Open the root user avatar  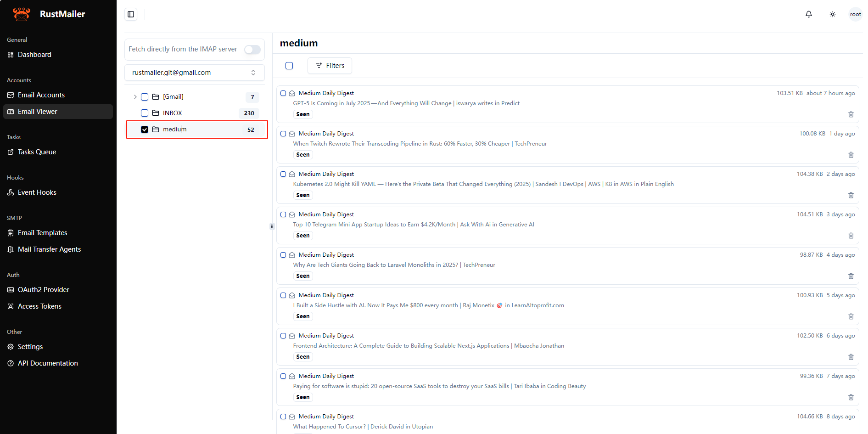(855, 14)
